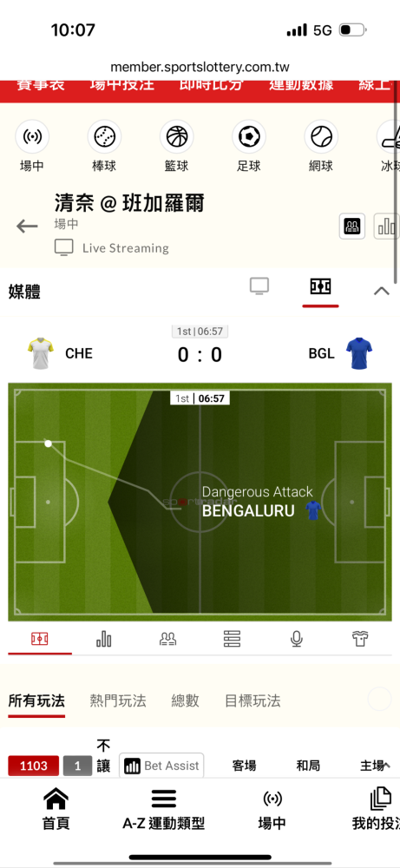
Task: Open the 場中 live category icon
Action: tap(32, 136)
